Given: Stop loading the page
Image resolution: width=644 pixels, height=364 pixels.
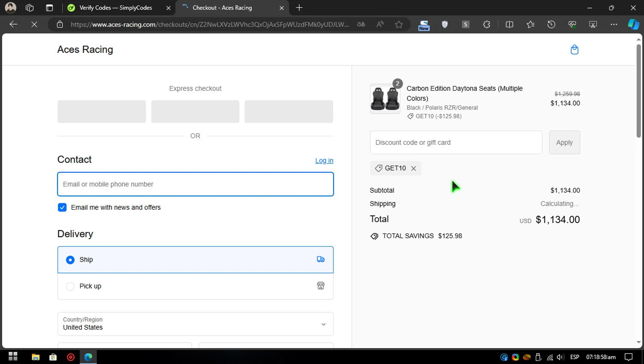Looking at the screenshot, I should click(x=34, y=24).
